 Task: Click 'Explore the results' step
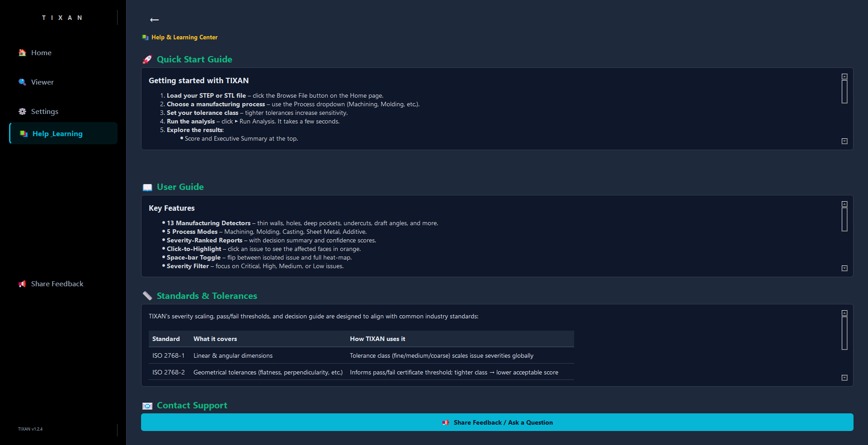click(195, 130)
